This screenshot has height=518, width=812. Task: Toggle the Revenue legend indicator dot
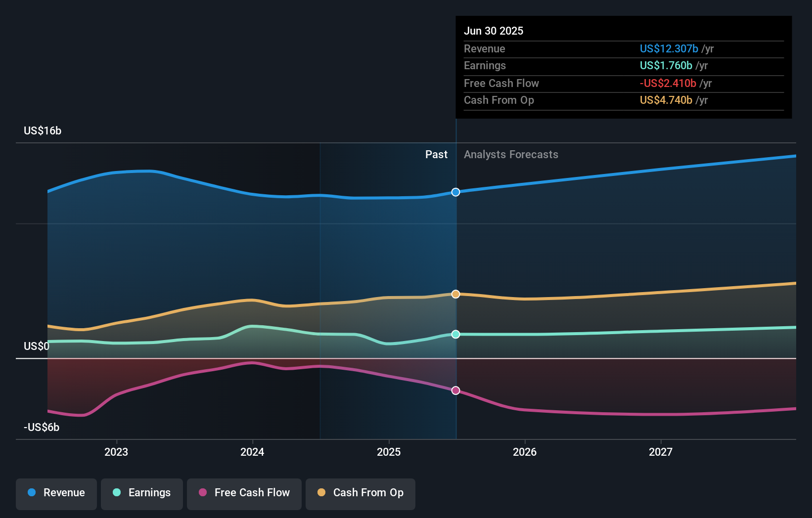tap(32, 493)
